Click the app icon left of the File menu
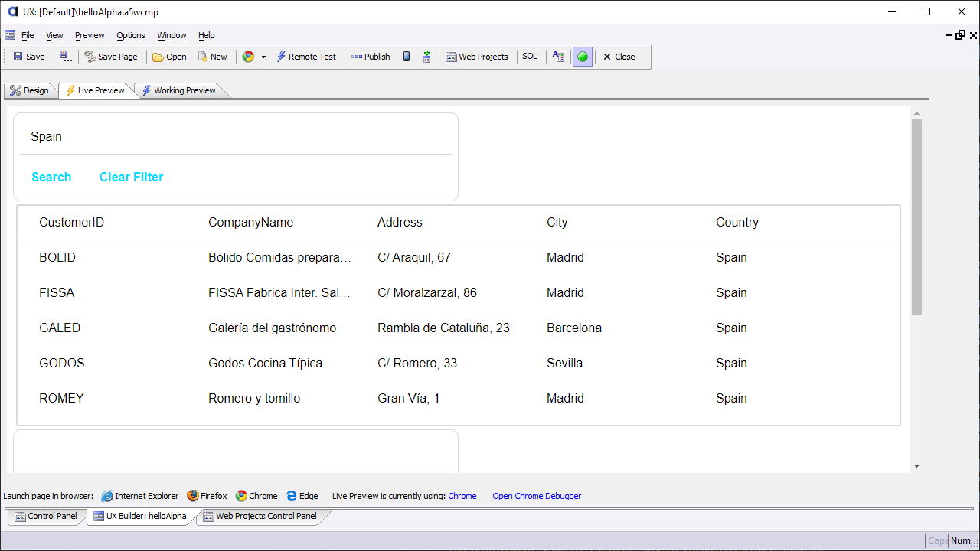Image resolution: width=980 pixels, height=551 pixels. 10,35
